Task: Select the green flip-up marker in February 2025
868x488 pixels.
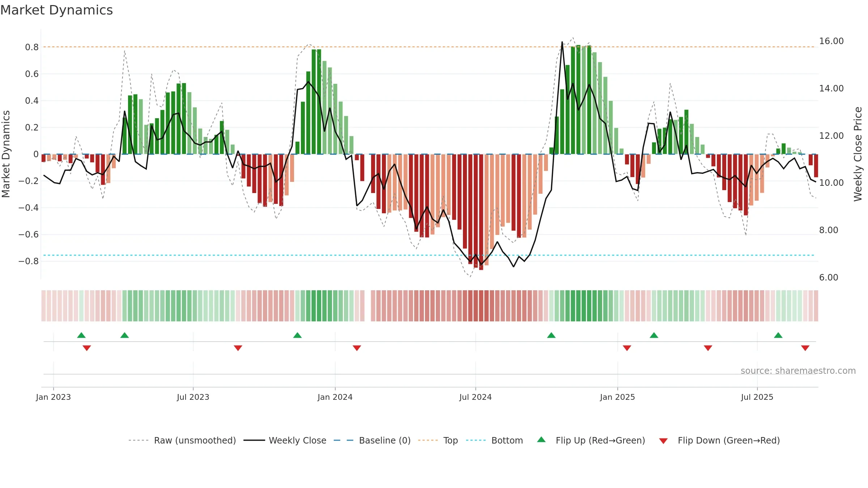Action: (654, 335)
